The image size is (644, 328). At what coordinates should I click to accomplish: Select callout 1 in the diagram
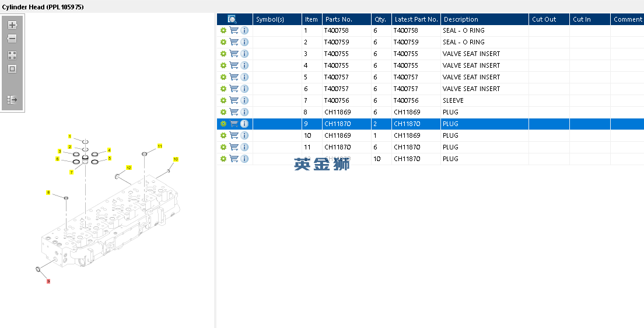click(x=70, y=137)
